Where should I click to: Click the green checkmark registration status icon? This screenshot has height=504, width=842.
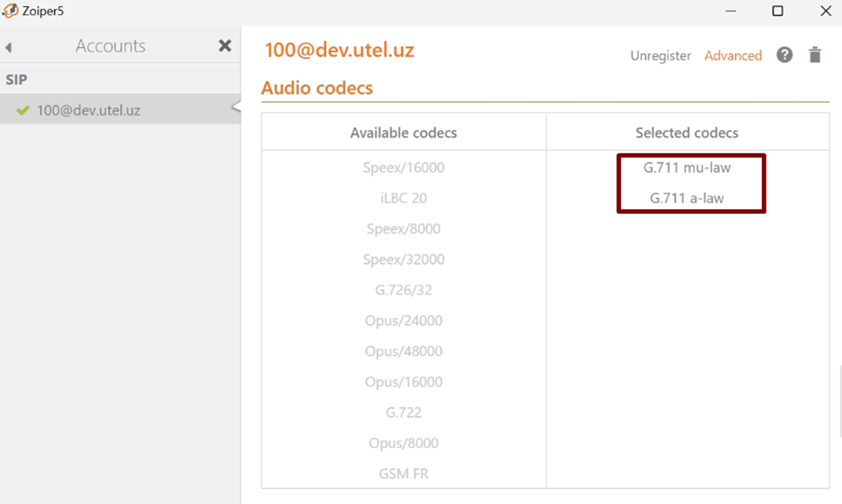pos(23,110)
